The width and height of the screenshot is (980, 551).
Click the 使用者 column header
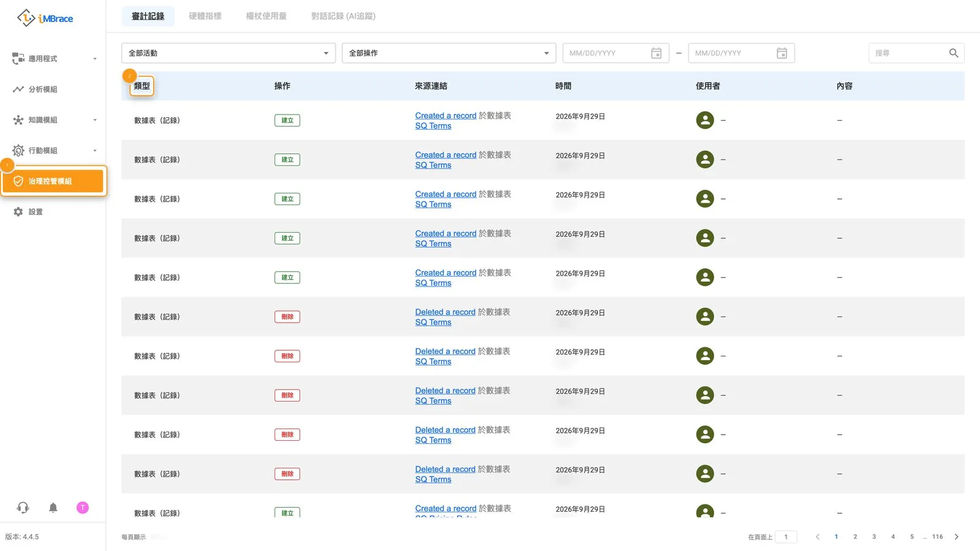708,86
